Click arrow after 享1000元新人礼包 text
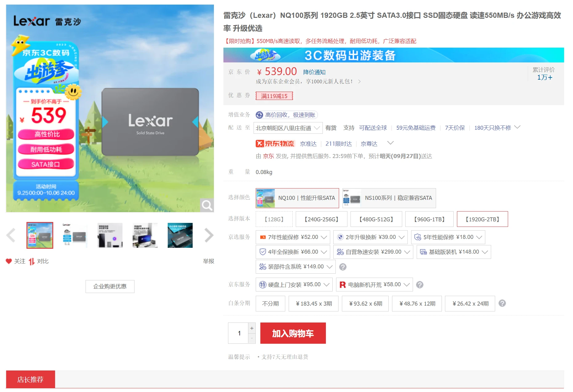The height and width of the screenshot is (392, 573). pos(359,81)
